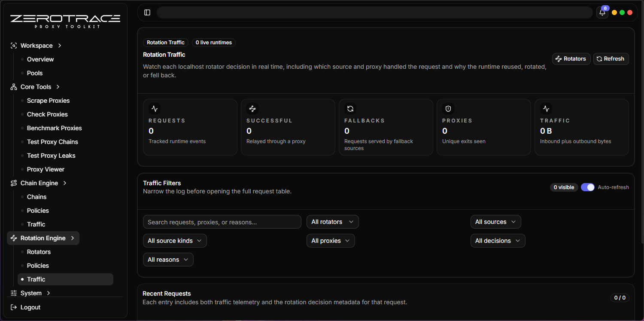Expand the All reasons dropdown

[168, 260]
